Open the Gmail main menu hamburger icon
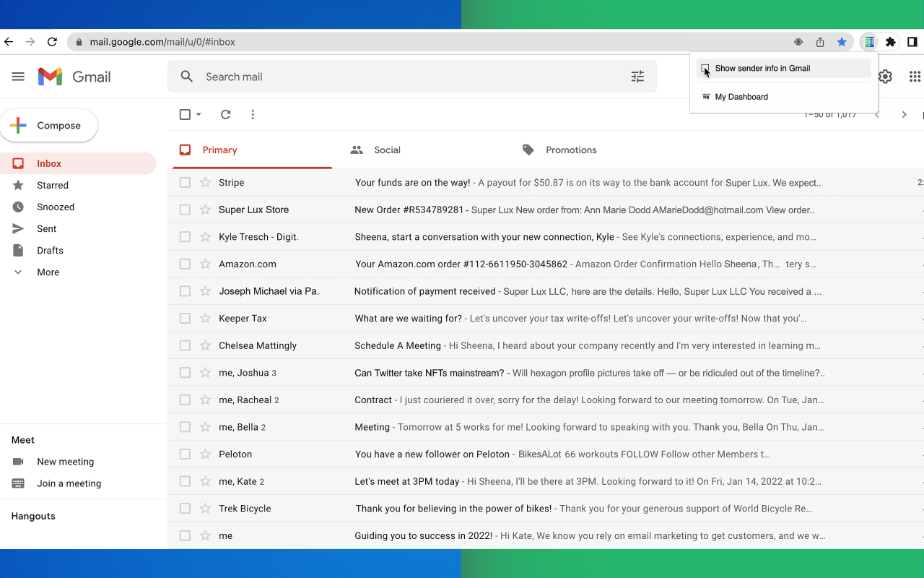Image resolution: width=924 pixels, height=578 pixels. 18,77
